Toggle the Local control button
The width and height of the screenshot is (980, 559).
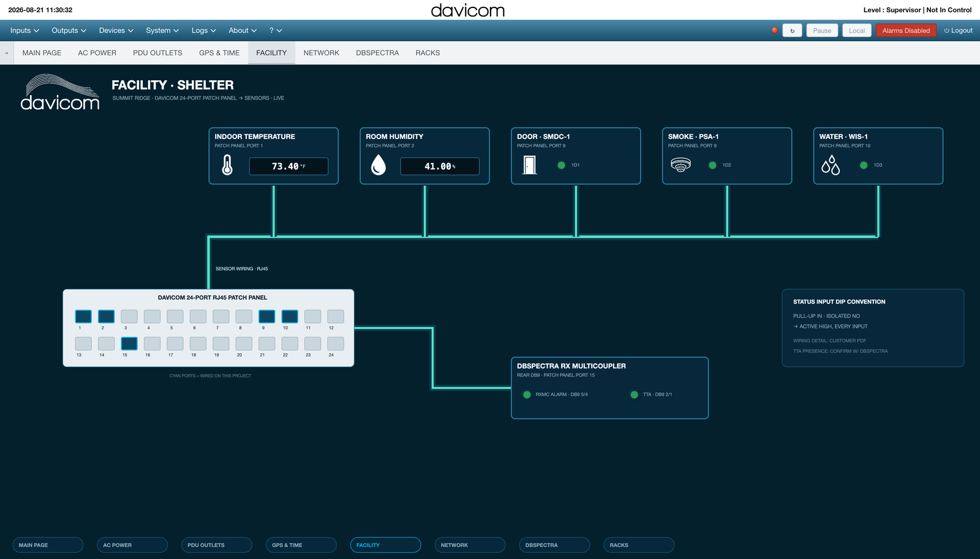(x=857, y=31)
